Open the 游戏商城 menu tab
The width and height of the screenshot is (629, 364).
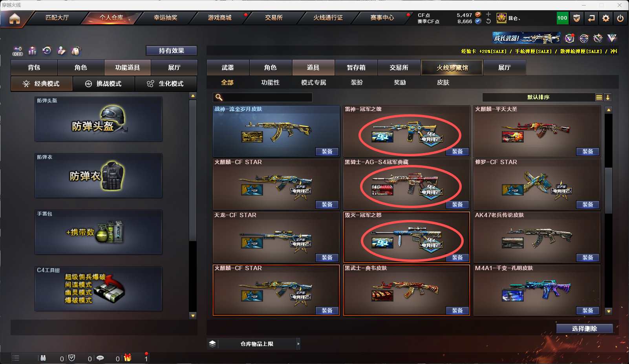point(219,18)
